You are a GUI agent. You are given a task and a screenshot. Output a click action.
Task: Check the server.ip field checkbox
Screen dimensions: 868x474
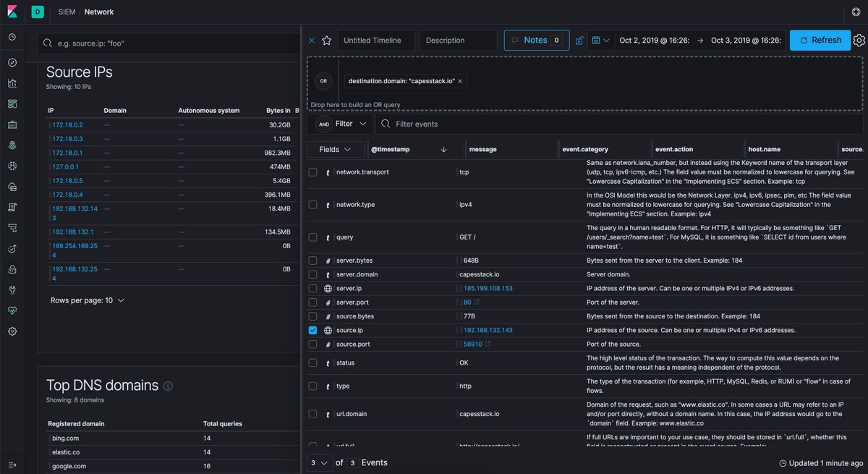pos(312,288)
